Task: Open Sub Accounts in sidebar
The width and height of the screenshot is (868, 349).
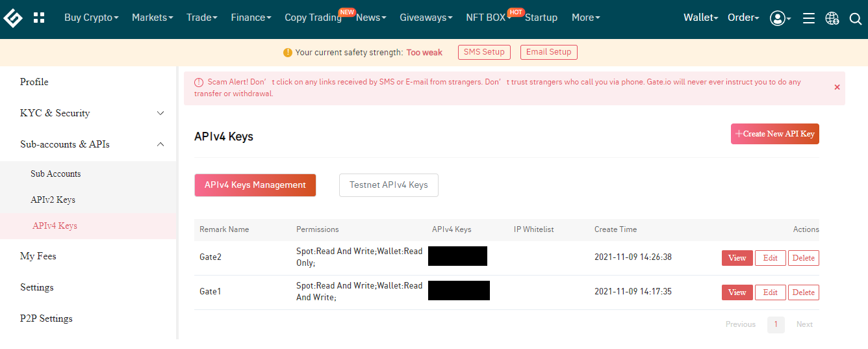Action: 56,174
